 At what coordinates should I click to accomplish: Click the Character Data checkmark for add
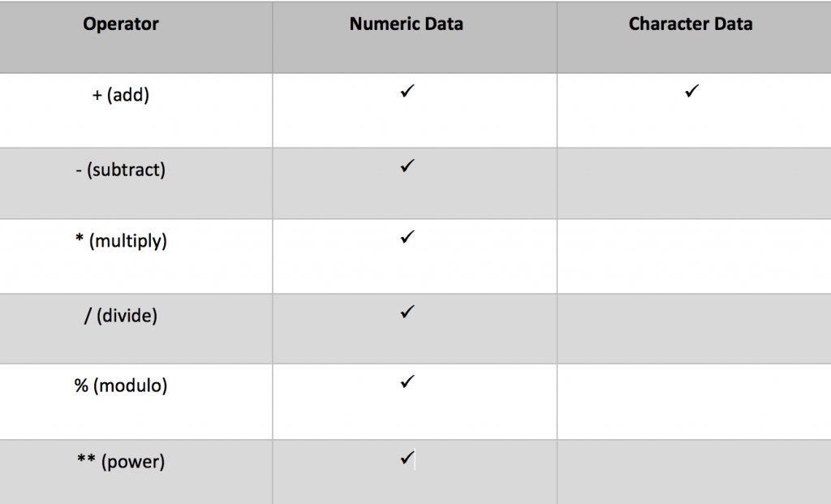click(691, 93)
